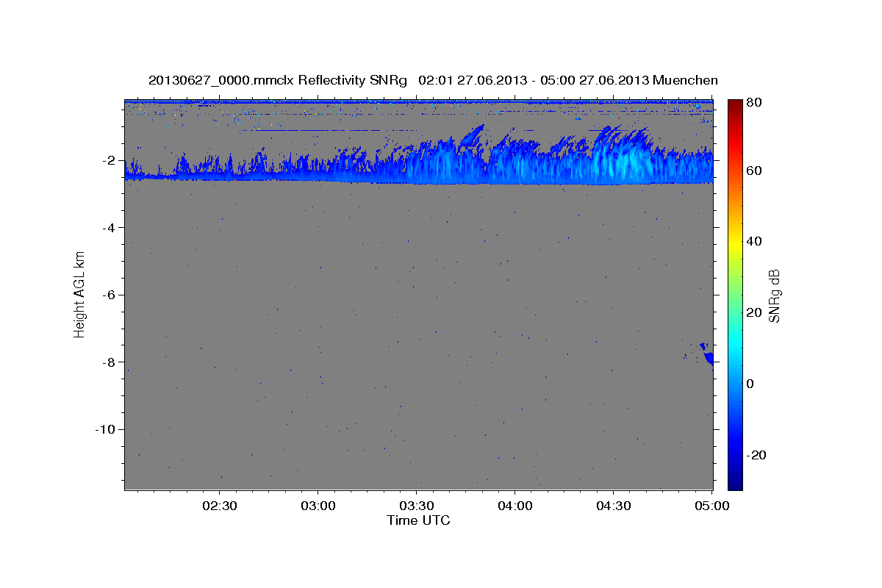Click the word 'Muenchen' in the plot title
The width and height of the screenshot is (882, 588).
pos(684,80)
